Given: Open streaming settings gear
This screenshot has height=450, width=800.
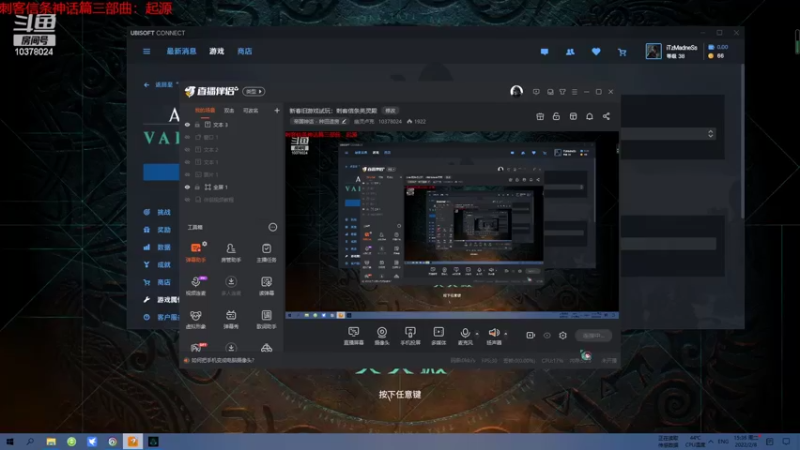Looking at the screenshot, I should [x=563, y=335].
